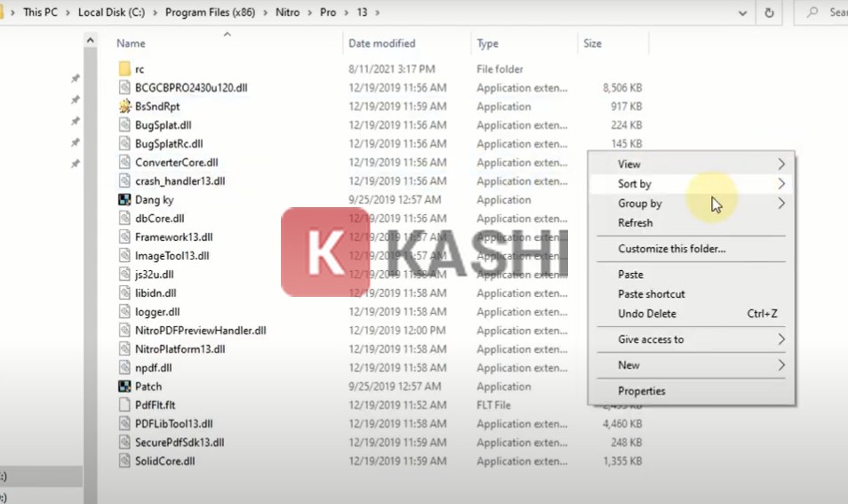Image resolution: width=848 pixels, height=504 pixels.
Task: Click the BugSplatRc.dll file icon
Action: 124,143
